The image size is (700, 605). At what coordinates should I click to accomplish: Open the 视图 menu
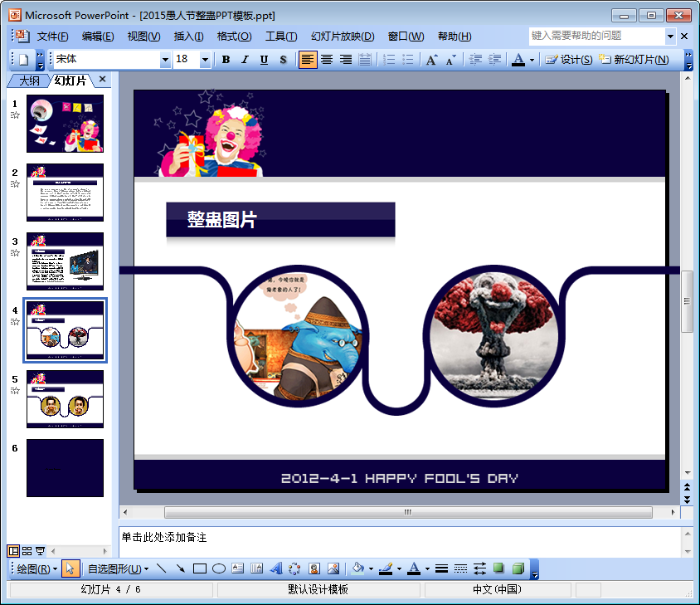click(143, 37)
